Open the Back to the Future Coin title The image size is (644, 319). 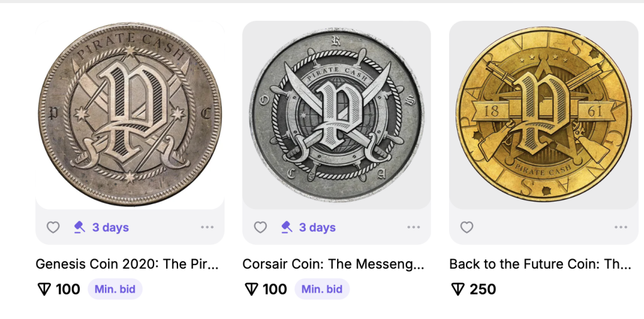540,264
